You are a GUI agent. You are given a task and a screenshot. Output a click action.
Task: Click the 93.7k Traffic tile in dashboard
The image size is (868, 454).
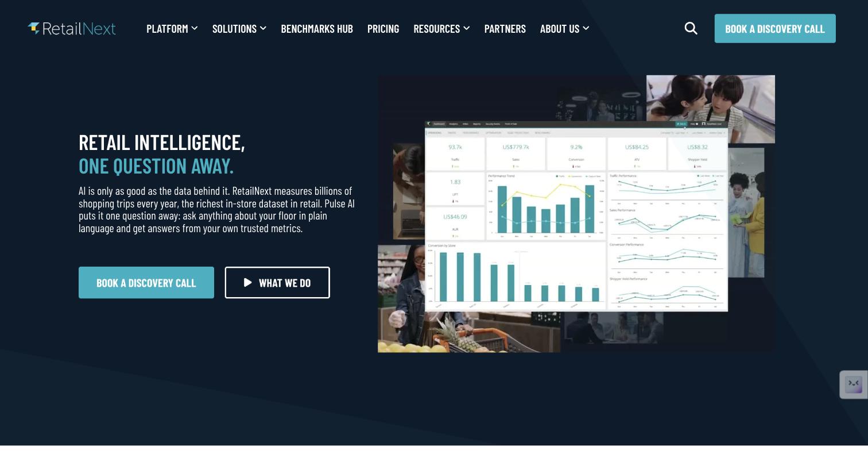click(x=455, y=153)
